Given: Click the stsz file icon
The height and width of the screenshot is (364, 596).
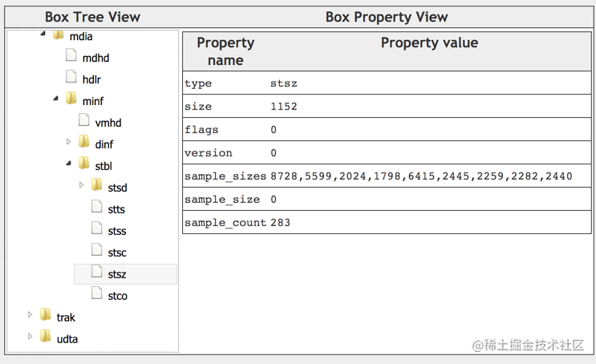Looking at the screenshot, I should coord(97,271).
